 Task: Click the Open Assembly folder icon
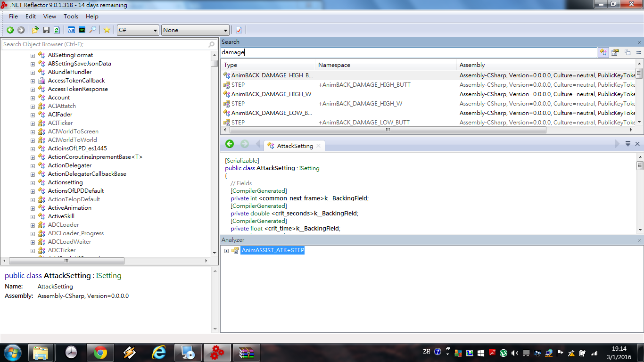[x=35, y=30]
